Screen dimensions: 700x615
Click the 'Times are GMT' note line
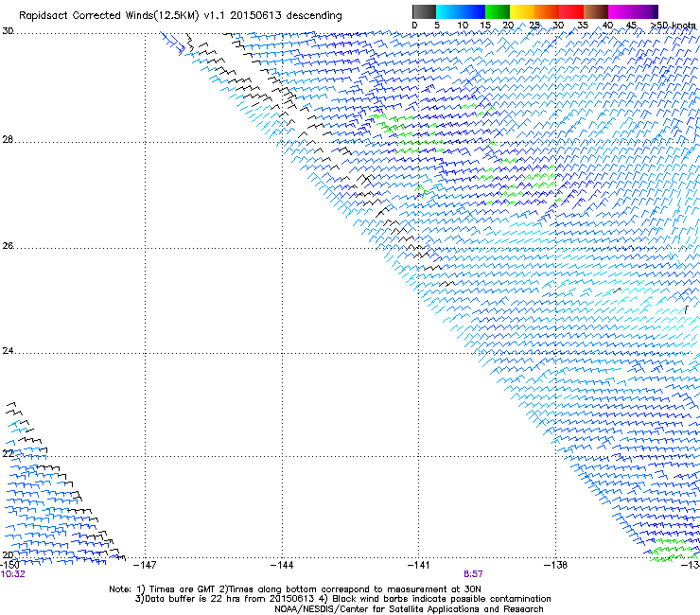pyautogui.click(x=295, y=589)
